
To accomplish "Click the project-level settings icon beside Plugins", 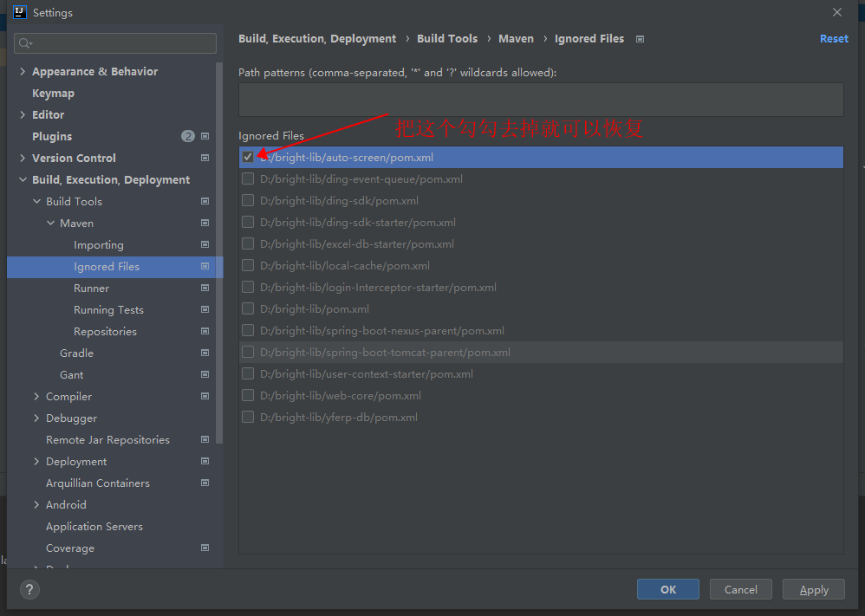I will click(x=205, y=136).
